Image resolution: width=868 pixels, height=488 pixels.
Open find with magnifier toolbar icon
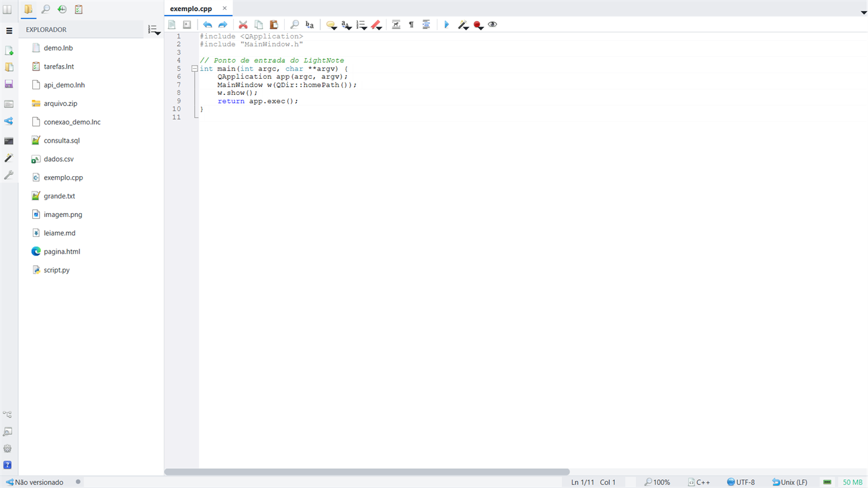coord(295,25)
